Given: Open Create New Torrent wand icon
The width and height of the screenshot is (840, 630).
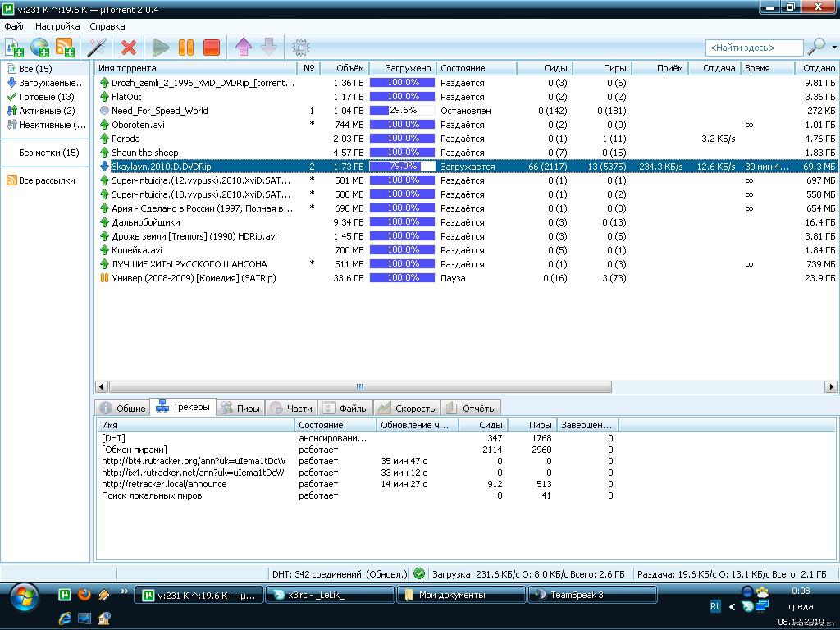Looking at the screenshot, I should [x=97, y=48].
